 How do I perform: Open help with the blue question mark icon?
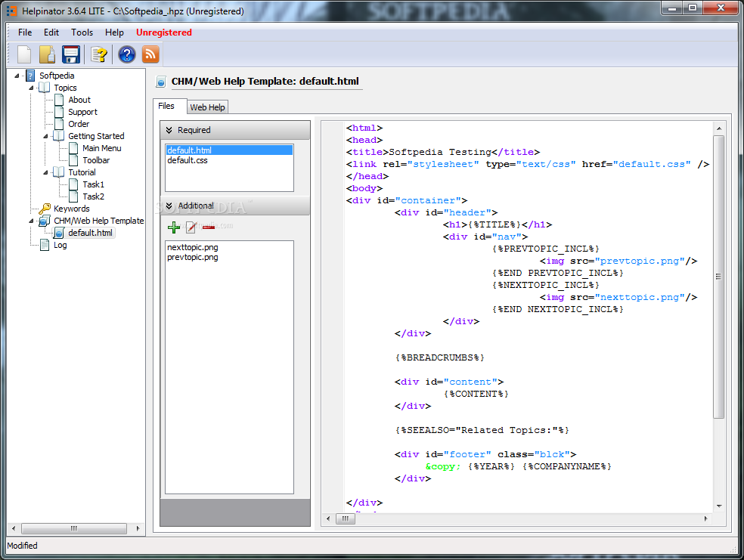127,54
